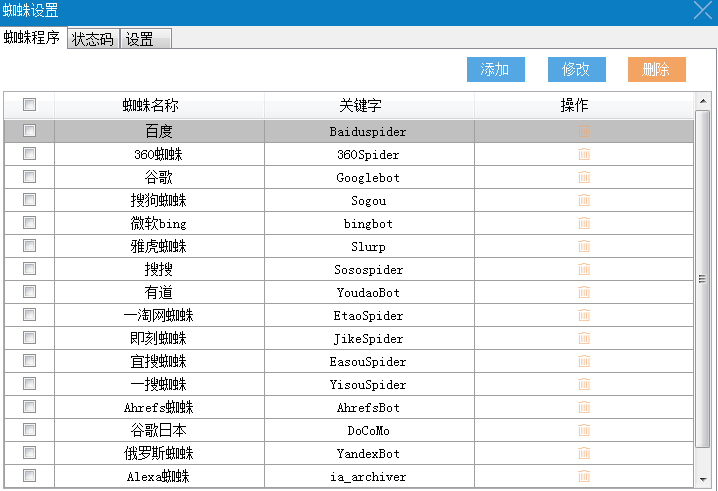Remove Sosospider with its trash icon
Viewport: 718px width, 491px height.
click(x=584, y=269)
